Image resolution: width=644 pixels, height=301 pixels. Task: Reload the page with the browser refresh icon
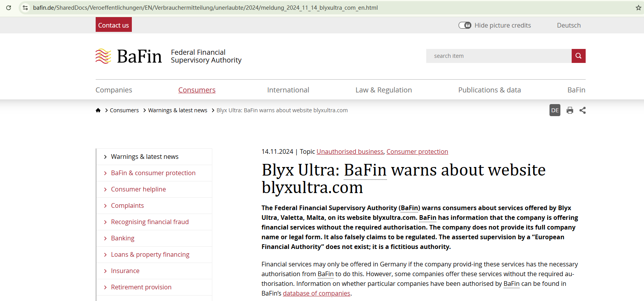tap(9, 8)
